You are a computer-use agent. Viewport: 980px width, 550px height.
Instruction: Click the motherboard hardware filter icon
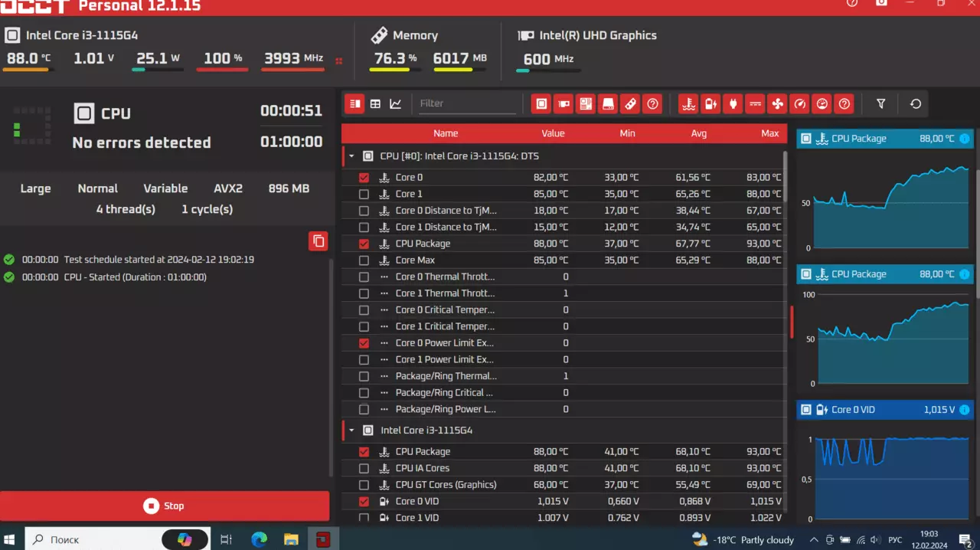(586, 103)
